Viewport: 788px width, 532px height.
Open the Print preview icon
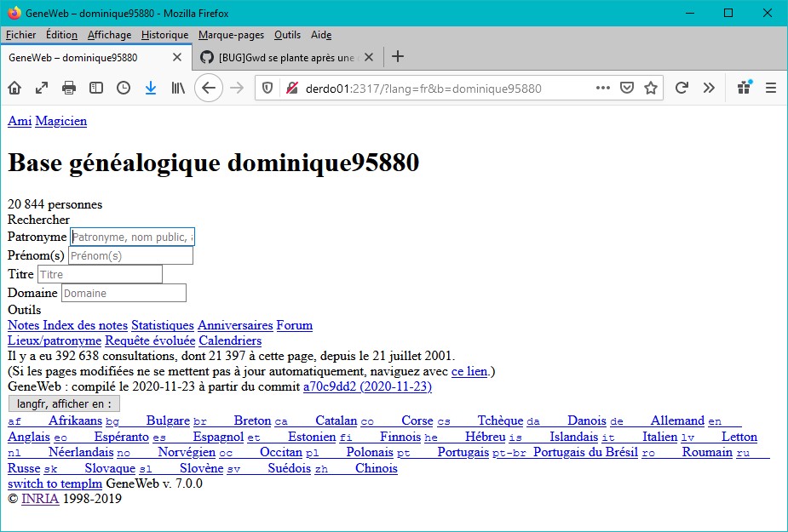pyautogui.click(x=68, y=88)
